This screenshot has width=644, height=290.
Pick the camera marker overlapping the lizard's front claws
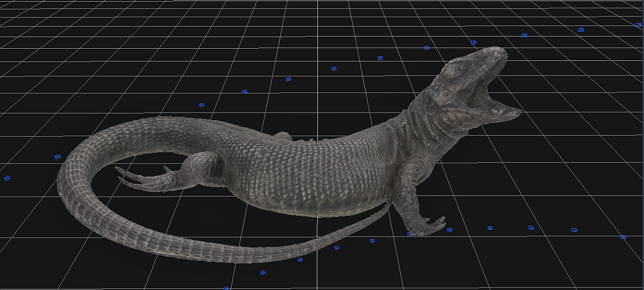(410, 234)
